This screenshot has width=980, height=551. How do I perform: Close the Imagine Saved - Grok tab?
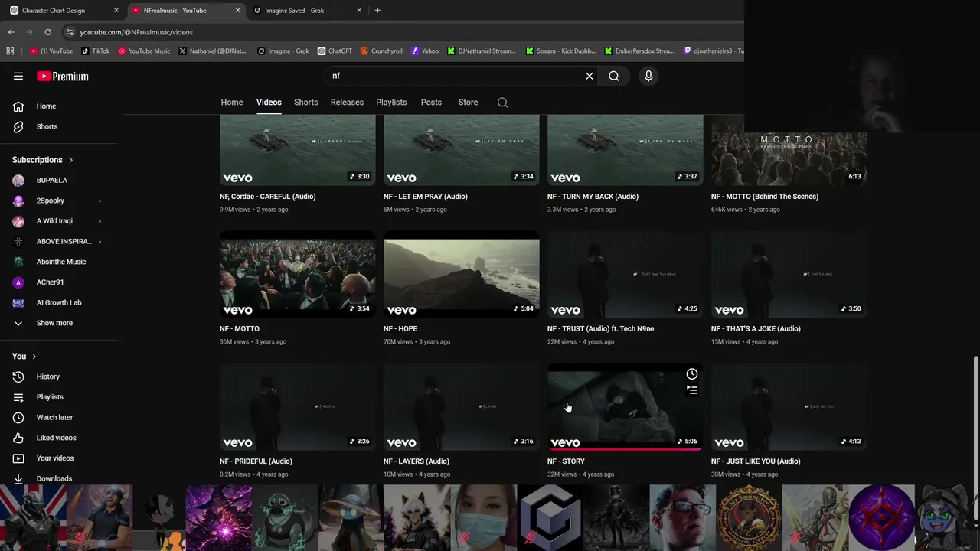coord(359,11)
